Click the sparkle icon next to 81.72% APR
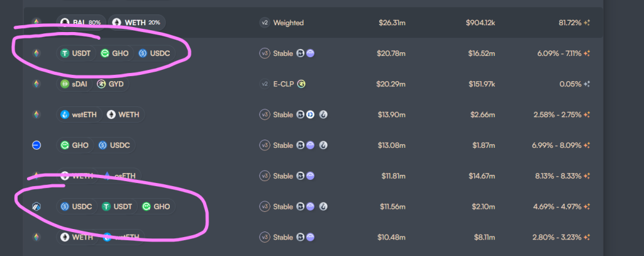644x256 pixels. [x=587, y=23]
